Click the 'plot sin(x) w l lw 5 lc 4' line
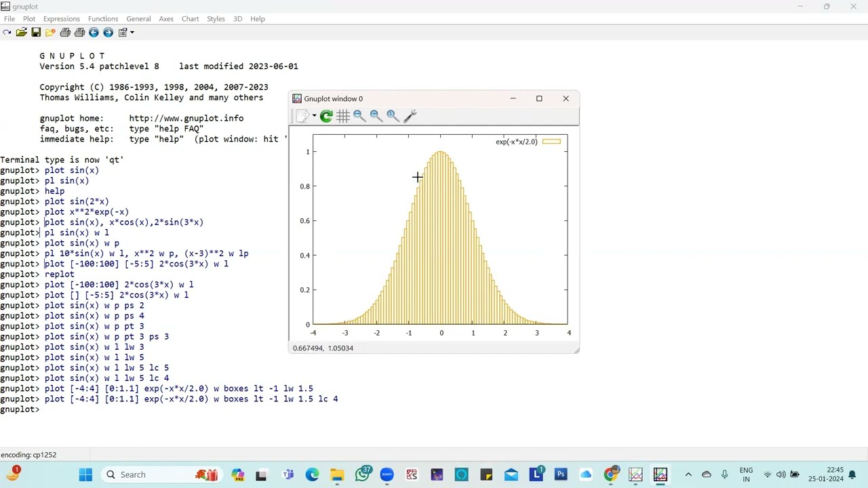The width and height of the screenshot is (868, 488). (106, 378)
